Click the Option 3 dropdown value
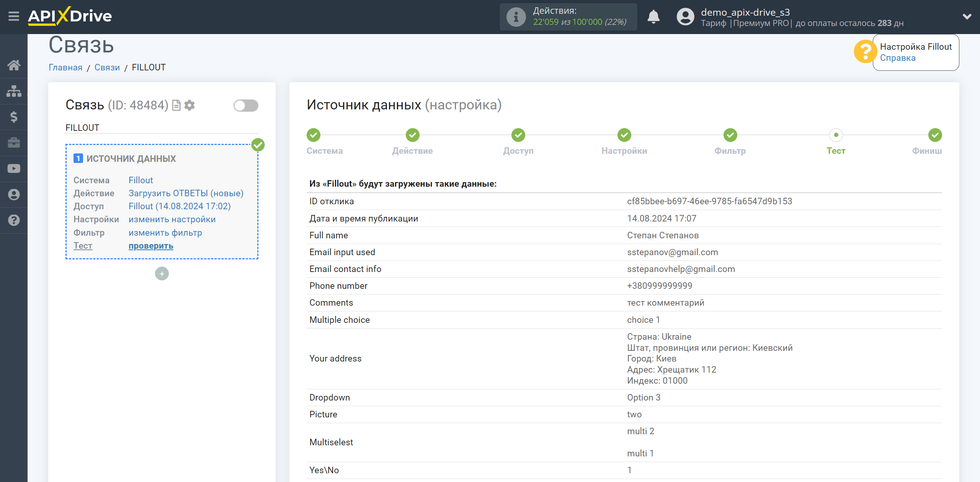Screen dimensions: 980x482 [x=644, y=397]
